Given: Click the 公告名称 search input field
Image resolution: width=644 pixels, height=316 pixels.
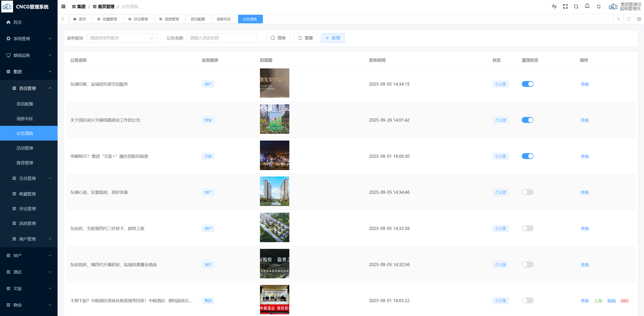Looking at the screenshot, I should (222, 38).
